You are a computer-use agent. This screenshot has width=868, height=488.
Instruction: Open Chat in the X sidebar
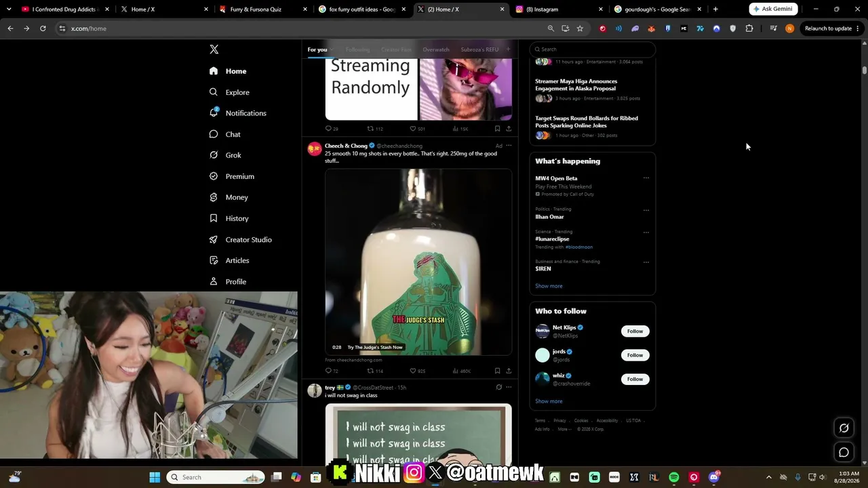pos(224,134)
